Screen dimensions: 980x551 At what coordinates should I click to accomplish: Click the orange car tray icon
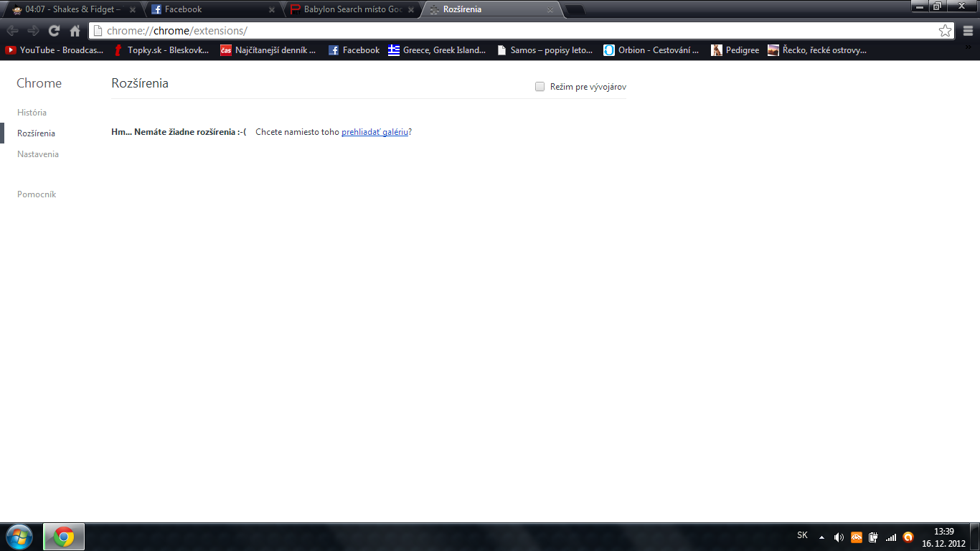point(856,537)
